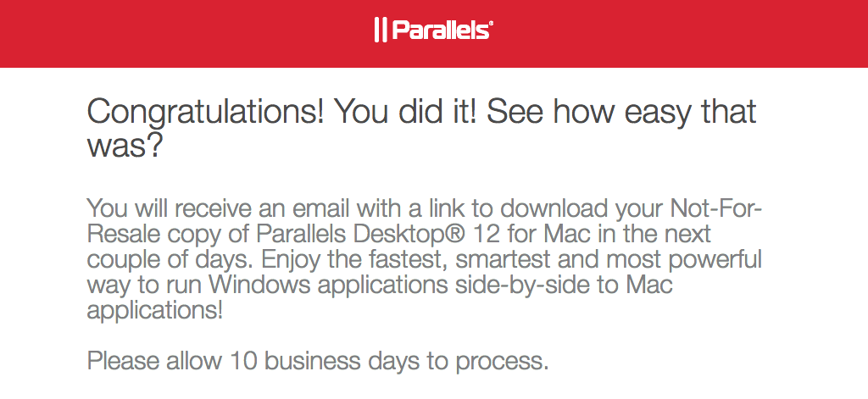Click the Parallels wordmark in the header

[x=440, y=30]
